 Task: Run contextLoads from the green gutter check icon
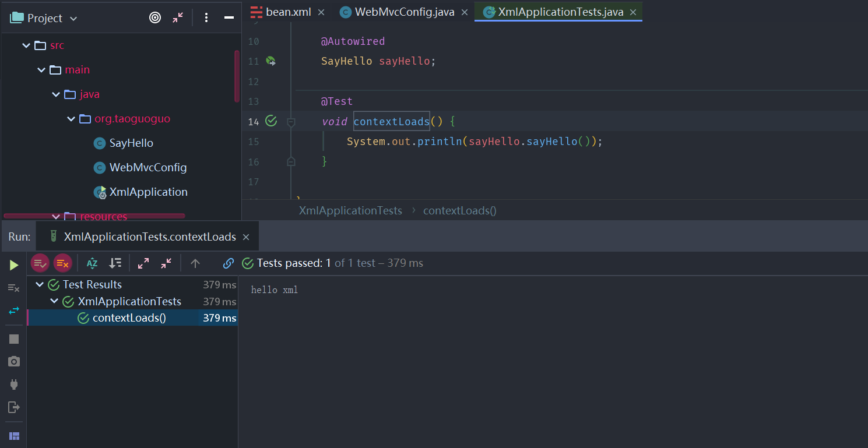coord(270,121)
